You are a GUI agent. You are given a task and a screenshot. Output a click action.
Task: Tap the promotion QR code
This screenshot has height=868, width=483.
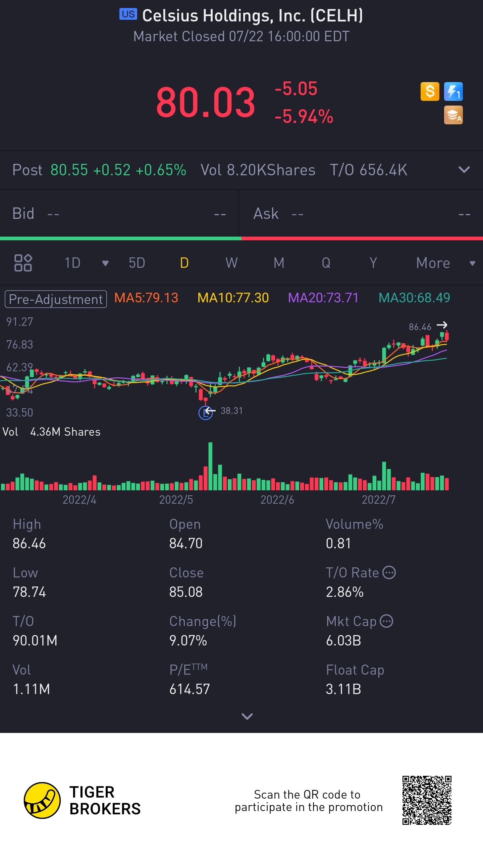(x=427, y=800)
